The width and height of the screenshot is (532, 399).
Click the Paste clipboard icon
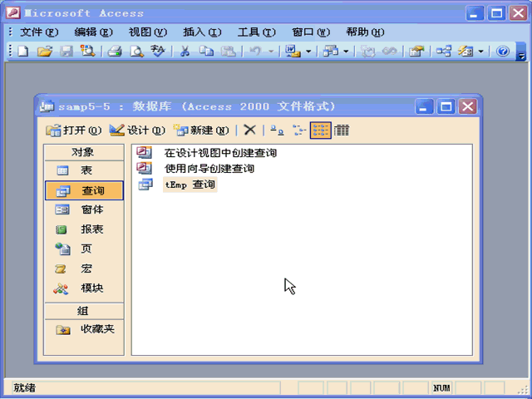tap(228, 52)
